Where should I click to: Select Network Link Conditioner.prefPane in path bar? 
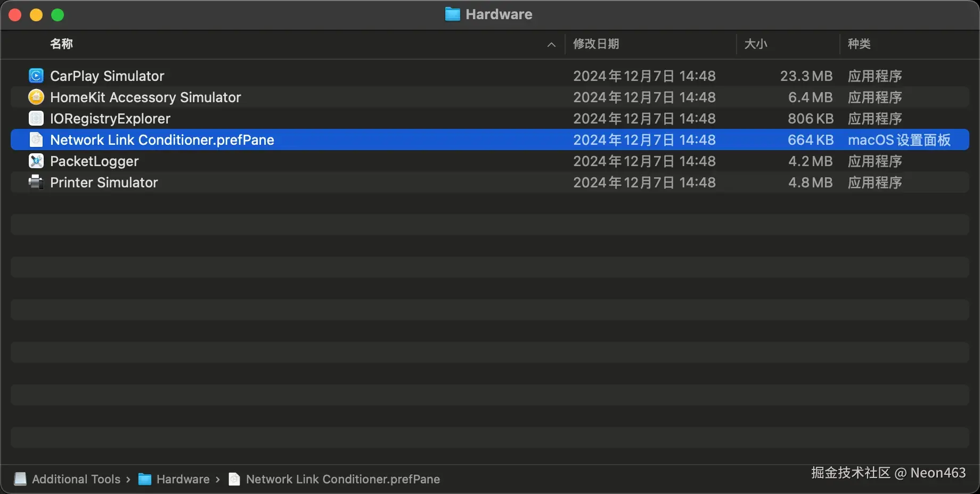point(343,479)
